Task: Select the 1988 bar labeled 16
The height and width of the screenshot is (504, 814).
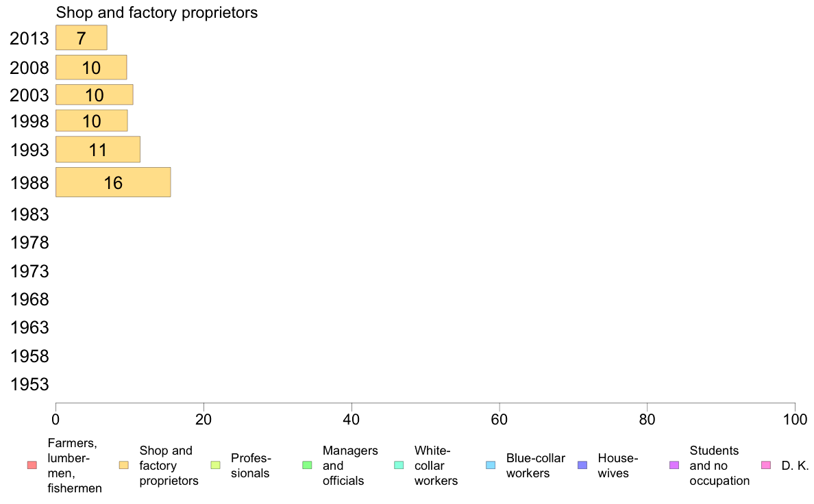Action: (112, 182)
